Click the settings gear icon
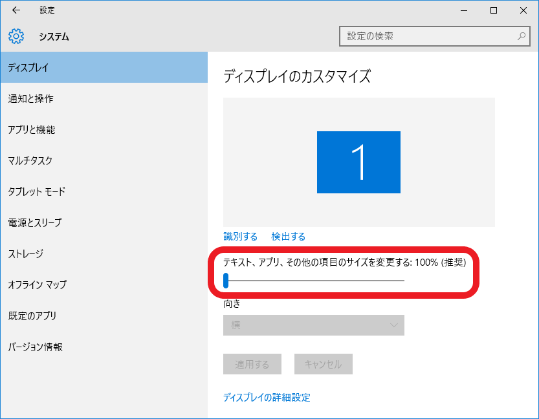Image resolution: width=539 pixels, height=419 pixels. coord(16,36)
